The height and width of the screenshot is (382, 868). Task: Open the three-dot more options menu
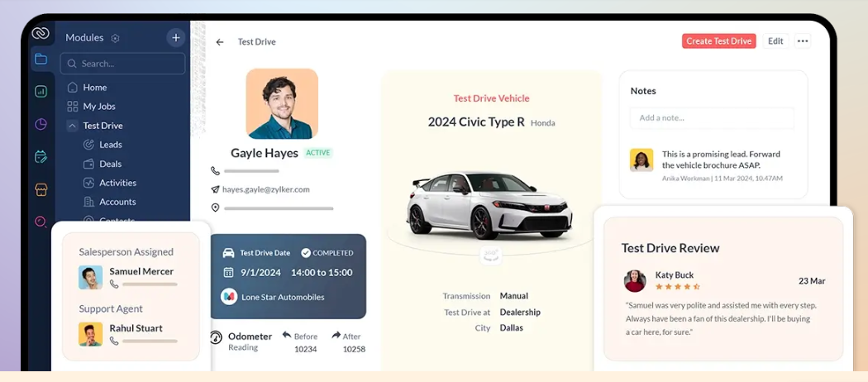point(803,41)
